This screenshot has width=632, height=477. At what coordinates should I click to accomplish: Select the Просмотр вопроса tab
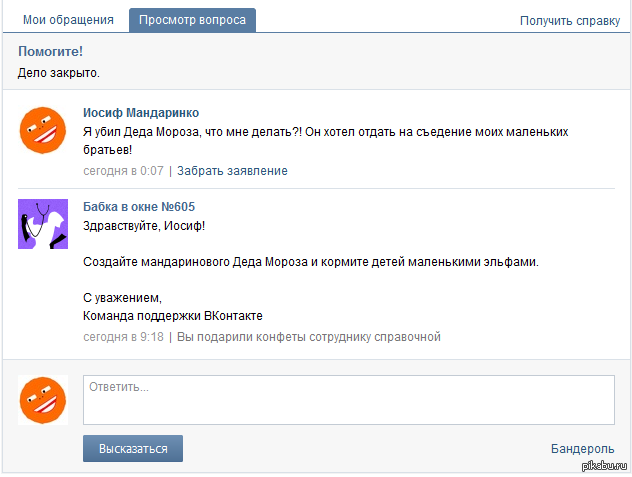(x=192, y=20)
